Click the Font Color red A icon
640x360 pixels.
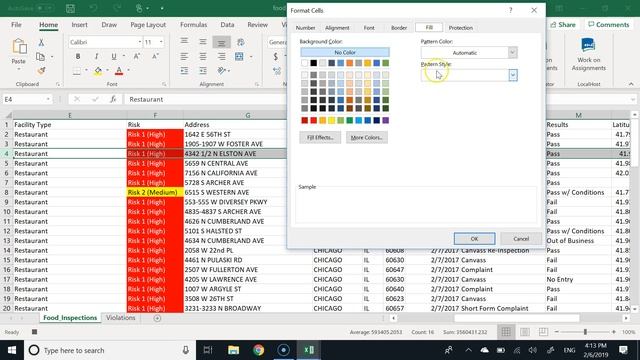119,71
